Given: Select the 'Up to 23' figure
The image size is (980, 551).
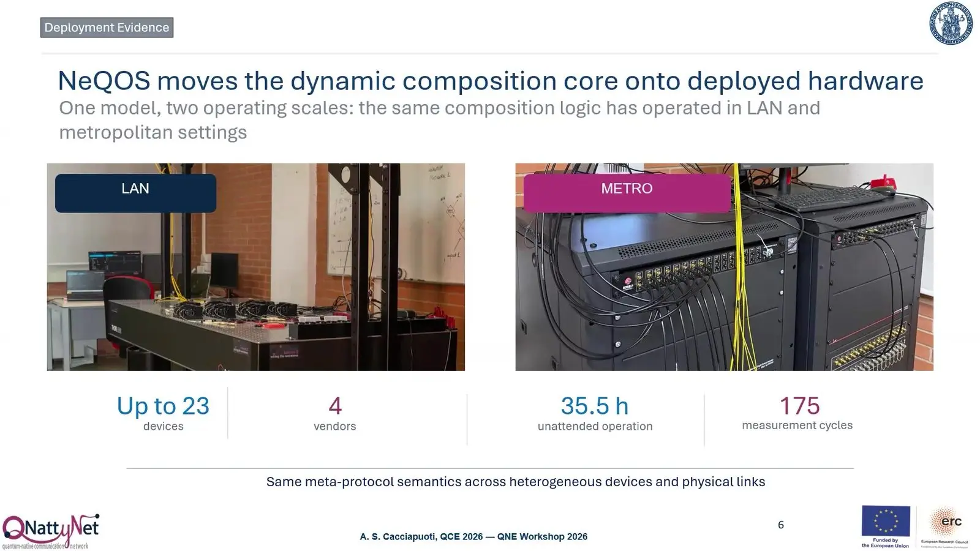Looking at the screenshot, I should coord(163,406).
